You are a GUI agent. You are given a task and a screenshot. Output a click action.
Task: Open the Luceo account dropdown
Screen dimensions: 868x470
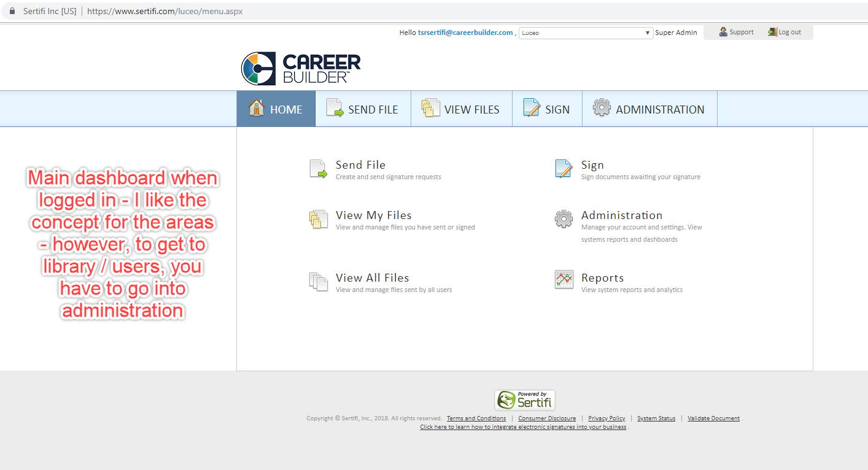[586, 33]
